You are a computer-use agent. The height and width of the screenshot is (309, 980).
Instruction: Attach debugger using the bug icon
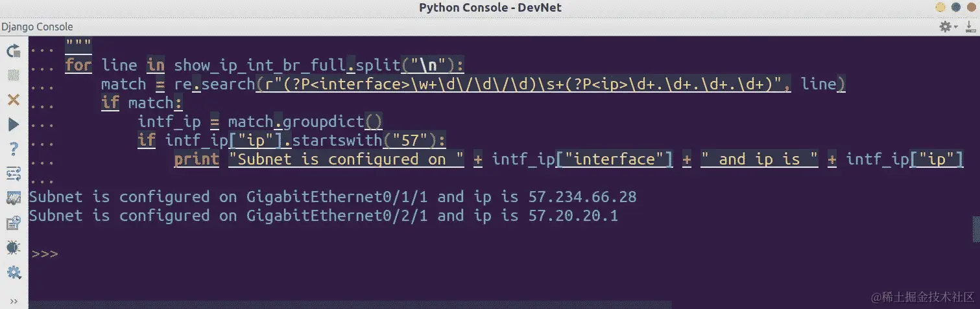coord(13,247)
